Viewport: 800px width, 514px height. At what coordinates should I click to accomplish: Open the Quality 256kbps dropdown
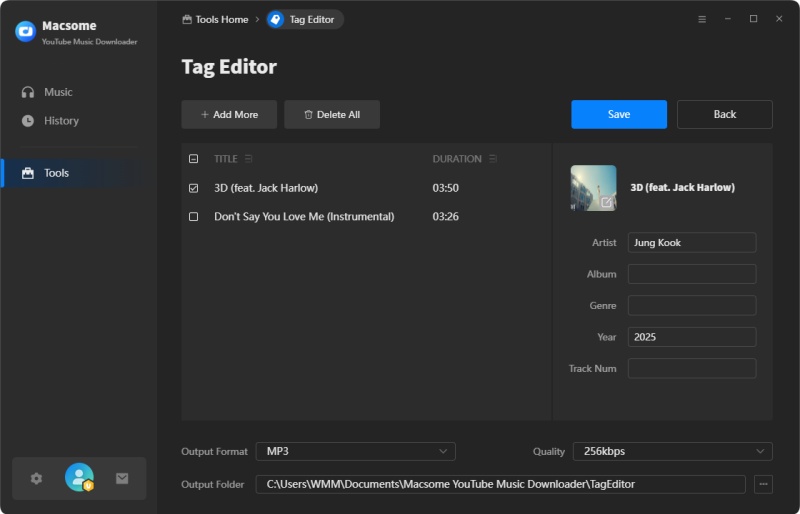point(672,451)
